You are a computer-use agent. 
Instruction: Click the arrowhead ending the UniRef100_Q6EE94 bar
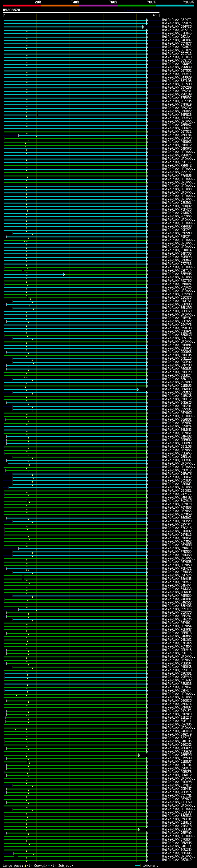(139, 829)
